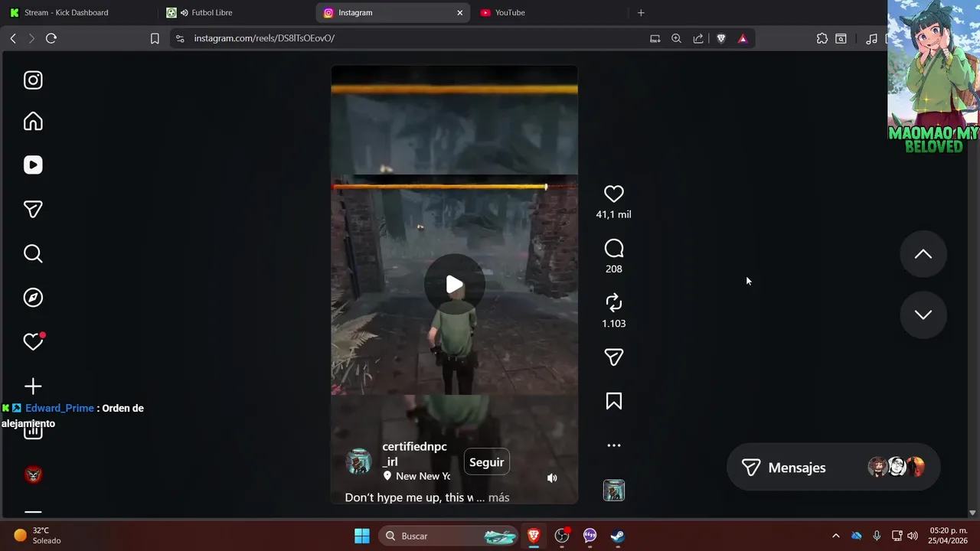
Task: Open the media control music note icon
Action: [x=871, y=38]
